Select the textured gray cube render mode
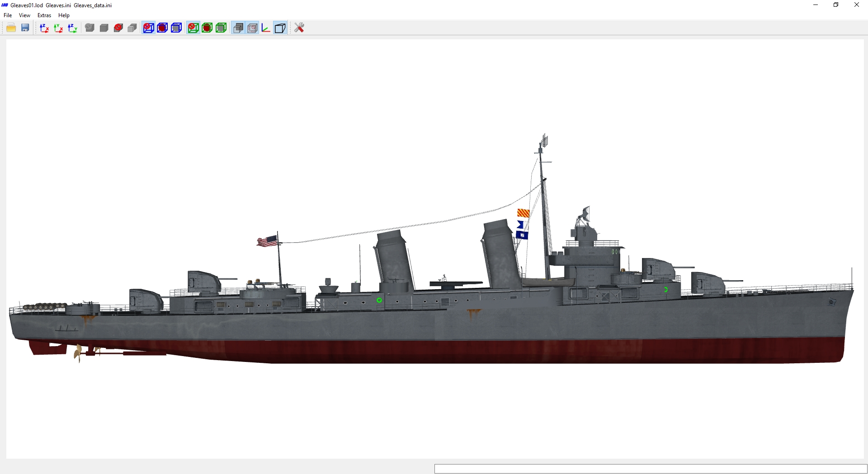This screenshot has height=474, width=868. coord(90,28)
